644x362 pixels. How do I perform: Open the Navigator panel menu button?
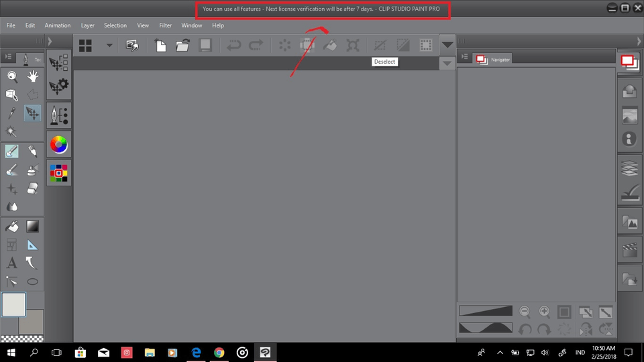point(464,59)
